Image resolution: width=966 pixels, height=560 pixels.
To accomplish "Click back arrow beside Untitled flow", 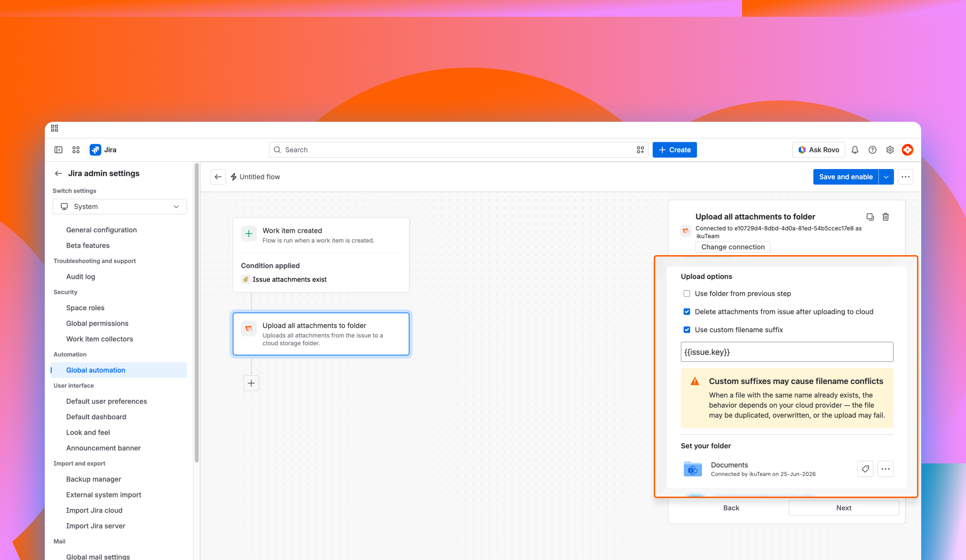I will point(218,177).
